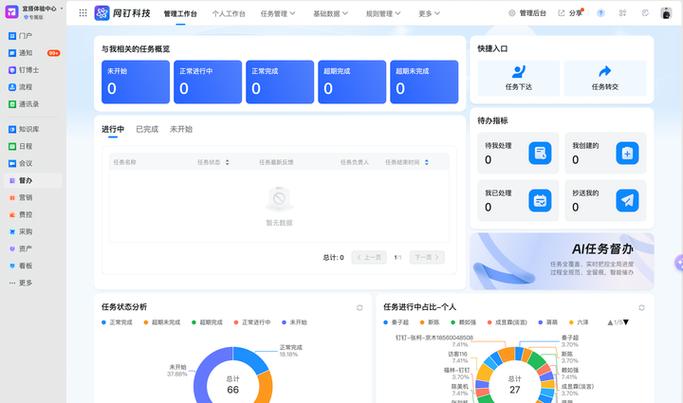Toggle the 正常完成 legend item
This screenshot has width=683, height=403.
[x=117, y=322]
